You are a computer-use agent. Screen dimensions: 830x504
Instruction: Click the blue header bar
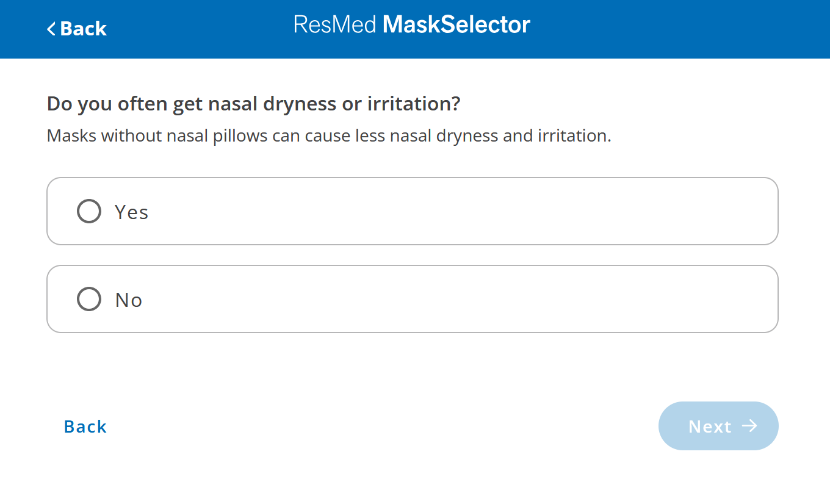[610, 29]
